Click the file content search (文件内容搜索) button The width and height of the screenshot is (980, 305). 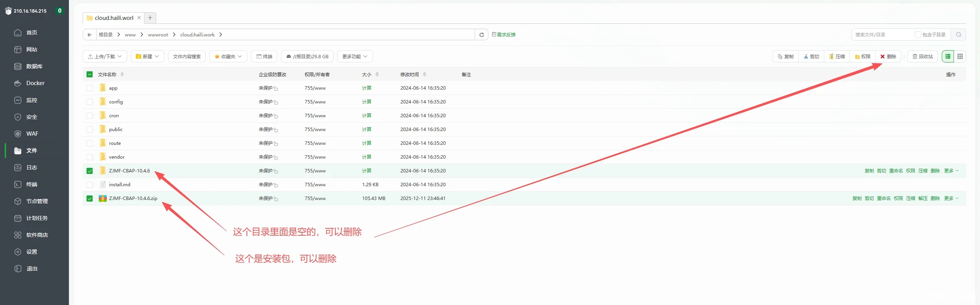tap(187, 57)
